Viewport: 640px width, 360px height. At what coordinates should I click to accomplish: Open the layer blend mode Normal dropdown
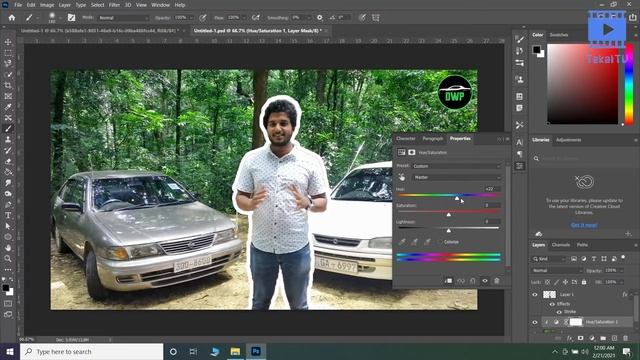(x=557, y=270)
